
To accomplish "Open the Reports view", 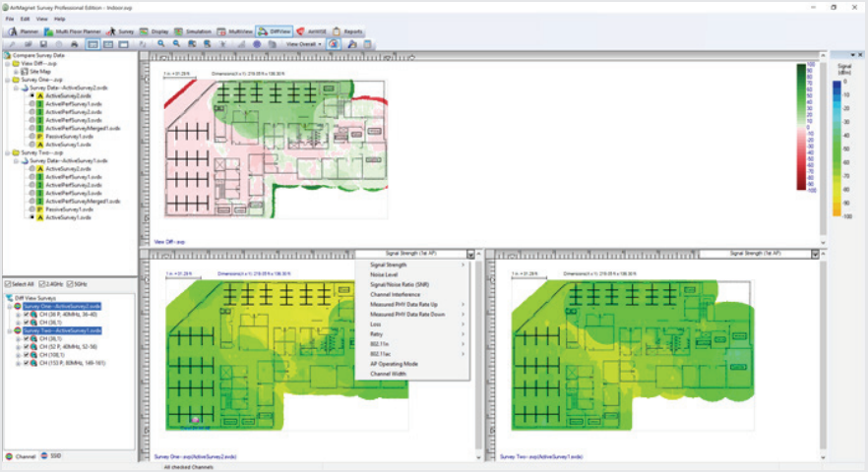I will tap(348, 31).
